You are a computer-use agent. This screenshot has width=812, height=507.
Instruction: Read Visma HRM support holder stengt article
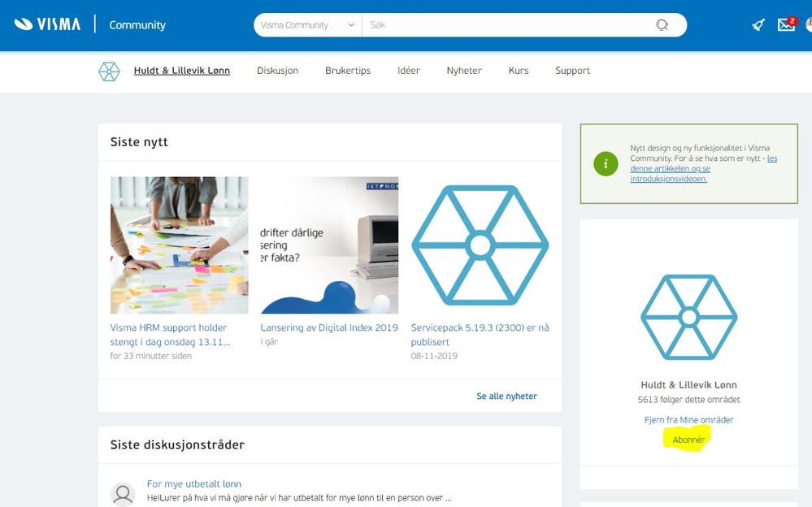pyautogui.click(x=170, y=335)
